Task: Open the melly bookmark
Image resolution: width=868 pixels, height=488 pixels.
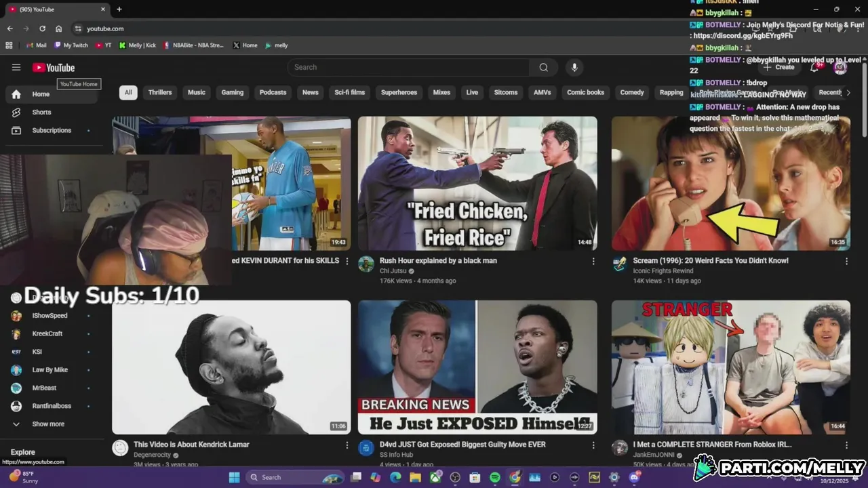Action: pos(277,45)
